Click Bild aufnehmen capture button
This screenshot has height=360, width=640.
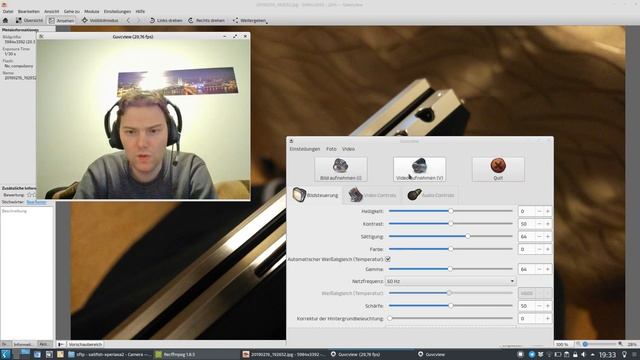pyautogui.click(x=340, y=169)
